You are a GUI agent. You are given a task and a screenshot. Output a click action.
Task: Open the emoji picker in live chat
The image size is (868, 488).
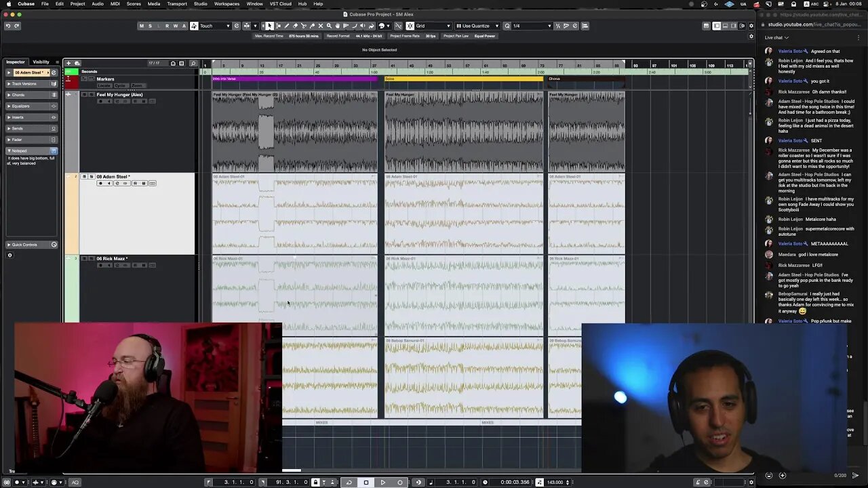(769, 475)
